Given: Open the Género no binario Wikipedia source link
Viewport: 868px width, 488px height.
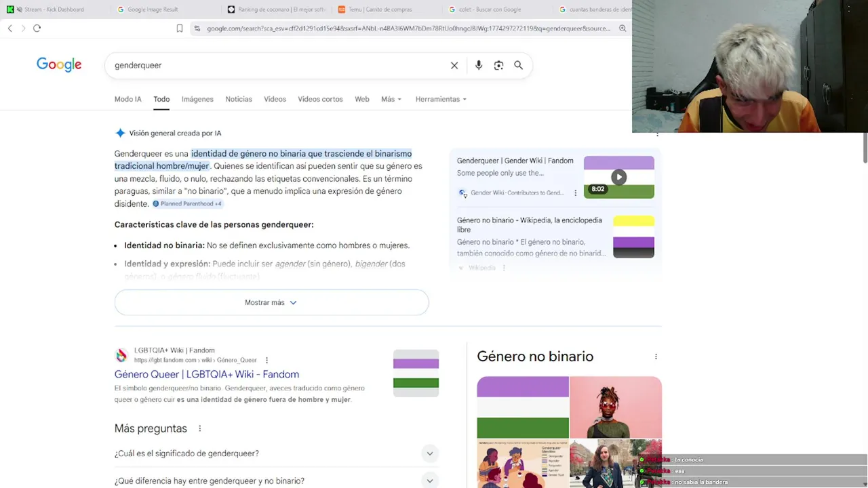Looking at the screenshot, I should [x=530, y=225].
